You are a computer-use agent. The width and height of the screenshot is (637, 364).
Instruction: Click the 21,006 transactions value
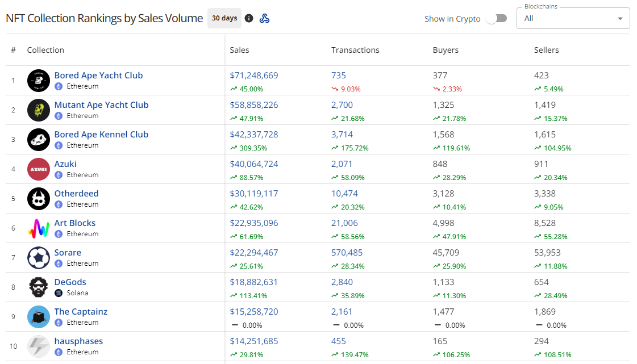coord(344,223)
